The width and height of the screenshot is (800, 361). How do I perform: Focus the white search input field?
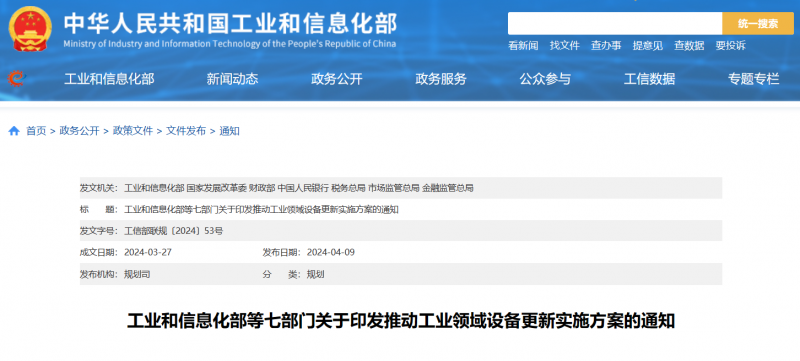coord(615,23)
